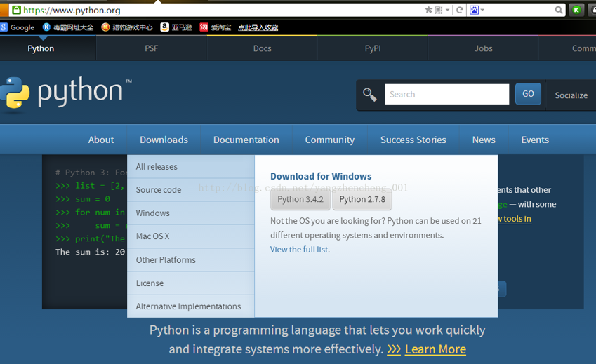Viewport: 596px width, 364px height.
Task: Bookmark page with the star icon
Action: (428, 11)
